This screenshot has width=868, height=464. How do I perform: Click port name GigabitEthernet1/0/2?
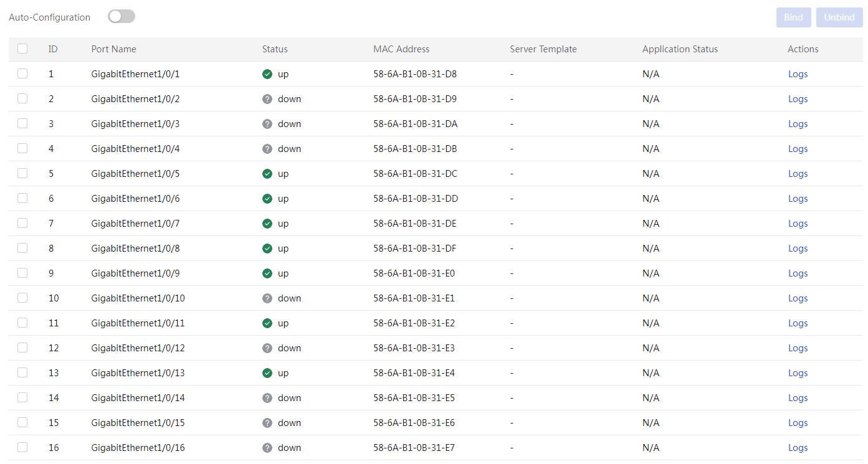[135, 99]
